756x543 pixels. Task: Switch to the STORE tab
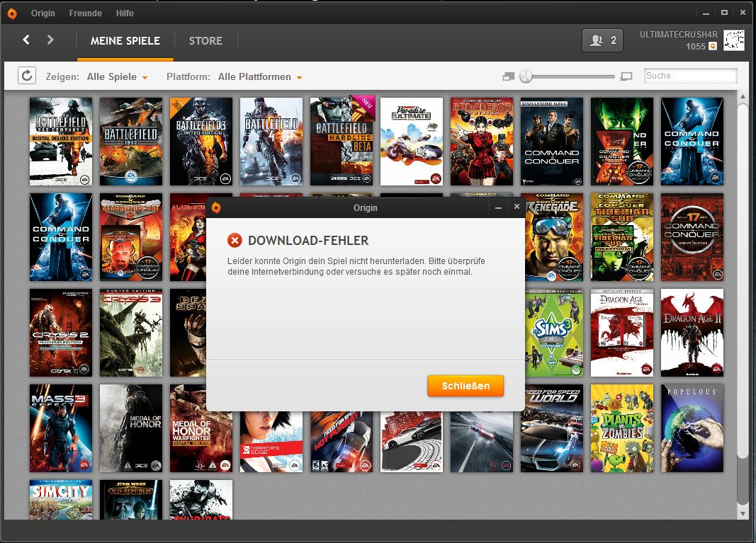(x=206, y=41)
